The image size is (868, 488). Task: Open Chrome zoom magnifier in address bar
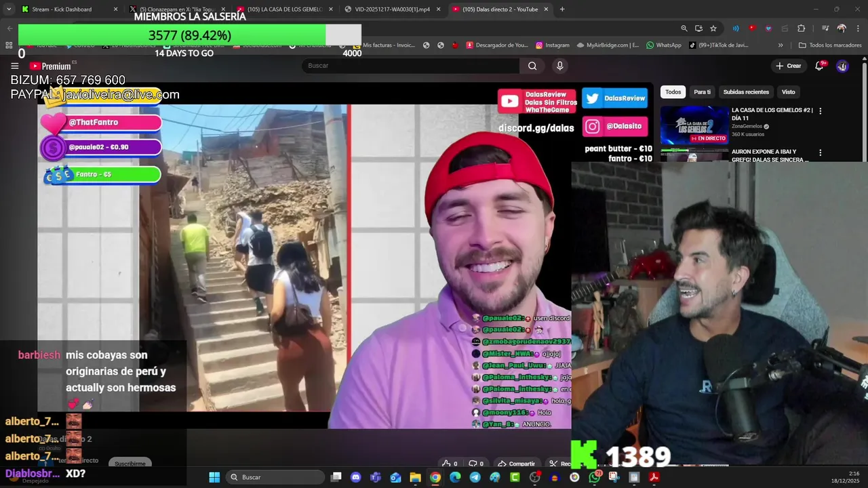click(x=684, y=28)
